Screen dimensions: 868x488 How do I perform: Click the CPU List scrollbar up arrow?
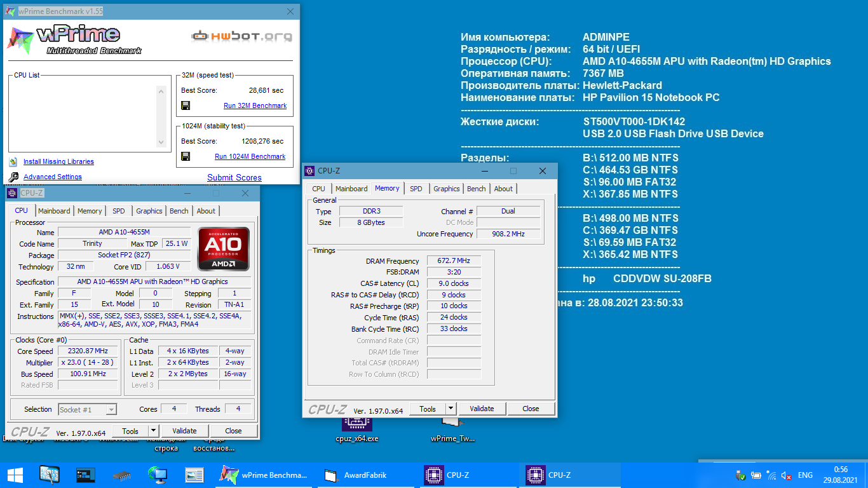(x=161, y=90)
